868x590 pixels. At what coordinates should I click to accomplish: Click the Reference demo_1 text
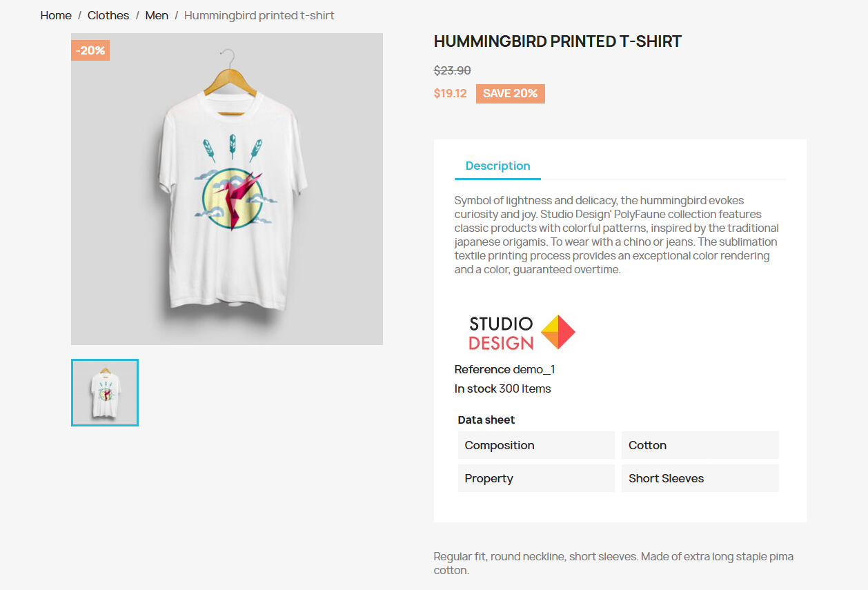point(504,370)
